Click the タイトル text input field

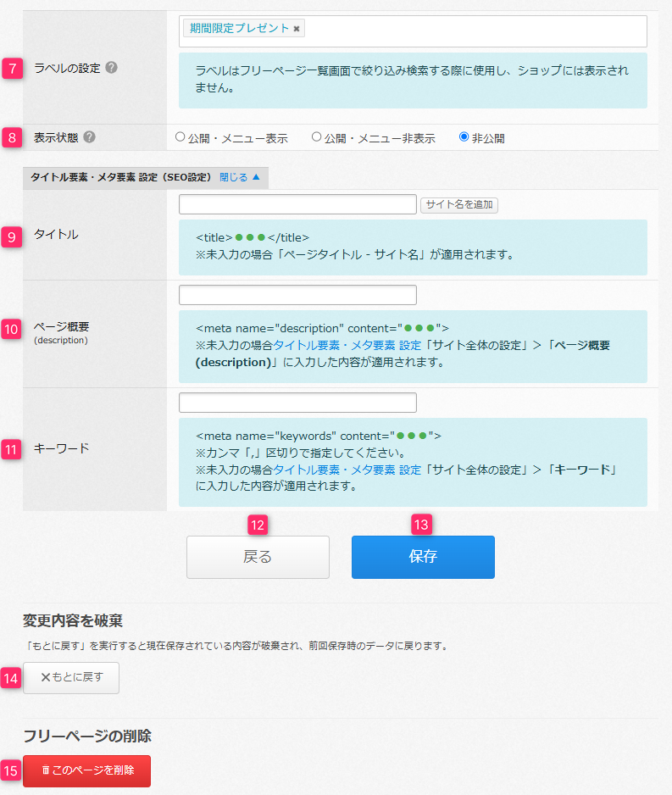[297, 204]
